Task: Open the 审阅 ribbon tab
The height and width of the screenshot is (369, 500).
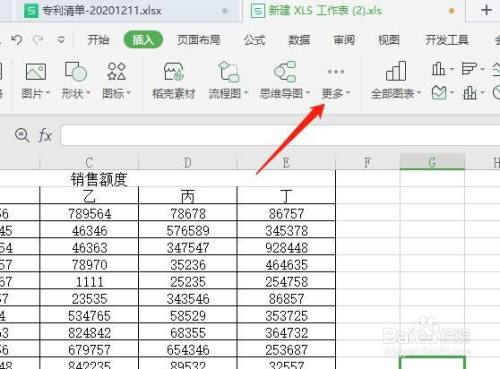Action: pos(344,40)
